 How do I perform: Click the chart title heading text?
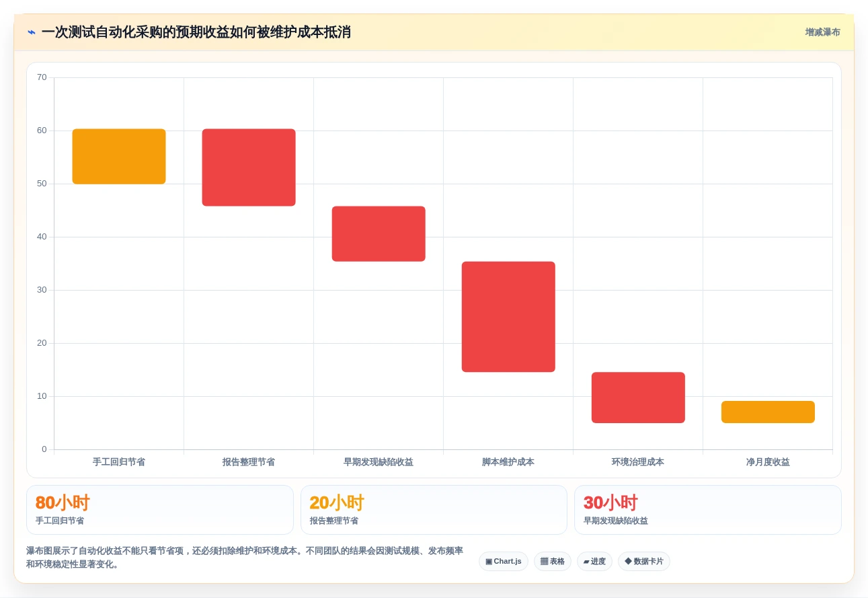[x=196, y=32]
